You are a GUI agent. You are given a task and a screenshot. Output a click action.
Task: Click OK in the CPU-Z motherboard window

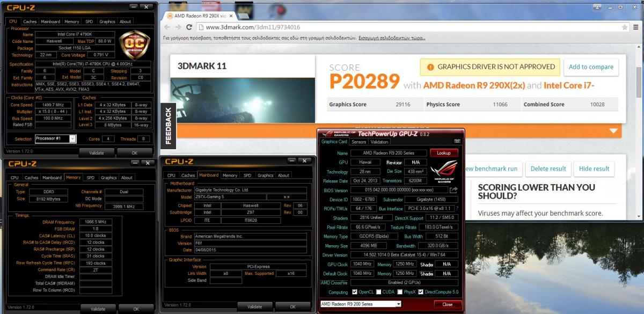click(292, 306)
